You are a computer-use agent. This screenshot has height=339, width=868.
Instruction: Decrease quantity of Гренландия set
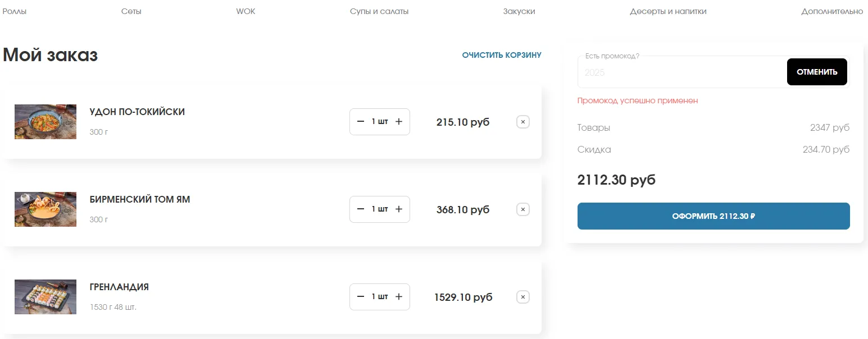coord(361,297)
